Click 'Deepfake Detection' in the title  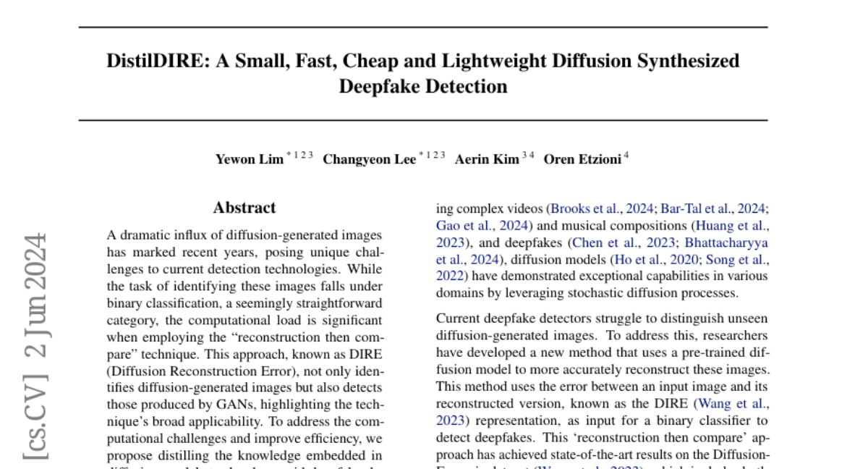[x=422, y=87]
